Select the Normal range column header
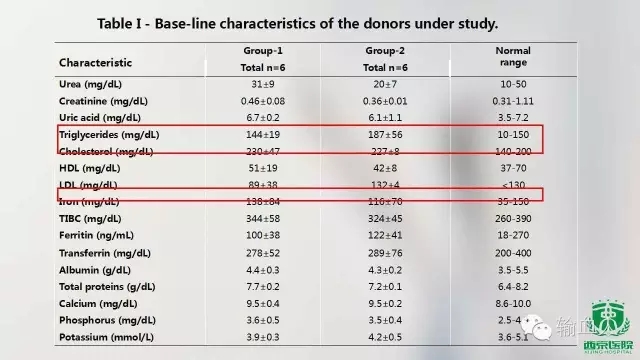Image resolution: width=640 pixels, height=360 pixels. pos(513,56)
